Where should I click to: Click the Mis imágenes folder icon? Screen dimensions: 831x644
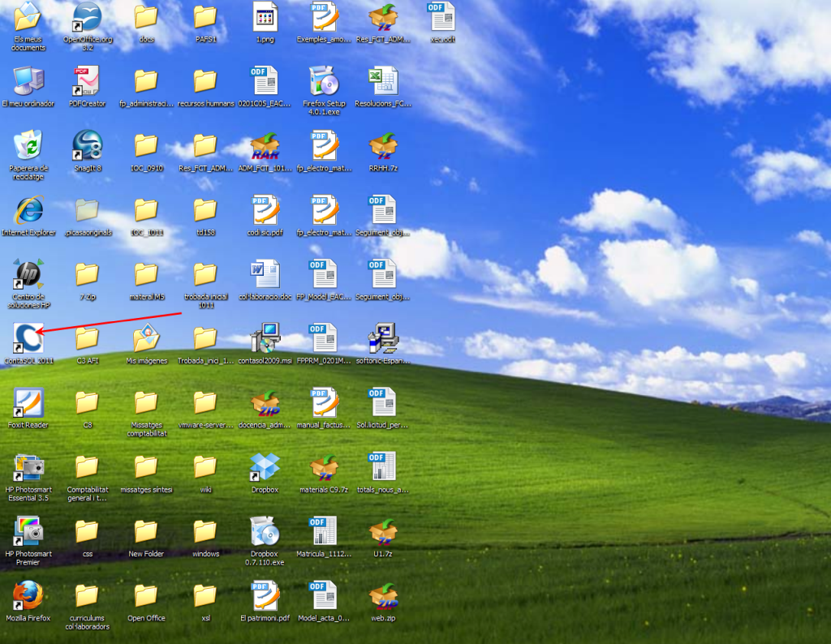pos(146,339)
